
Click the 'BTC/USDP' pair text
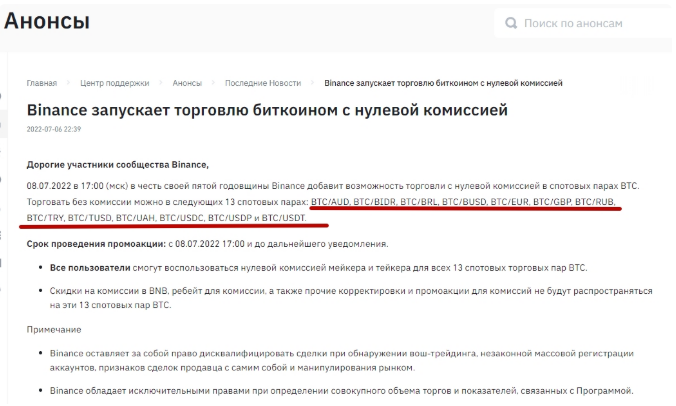click(x=230, y=218)
